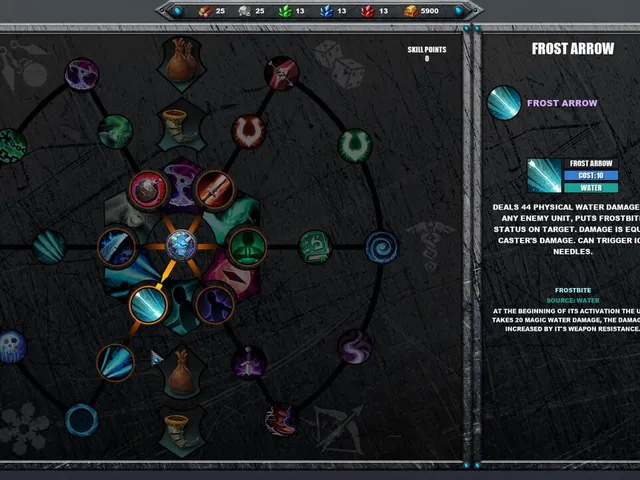The image size is (640, 480).
Task: Click the brown pouch slot near bottom
Action: click(182, 373)
